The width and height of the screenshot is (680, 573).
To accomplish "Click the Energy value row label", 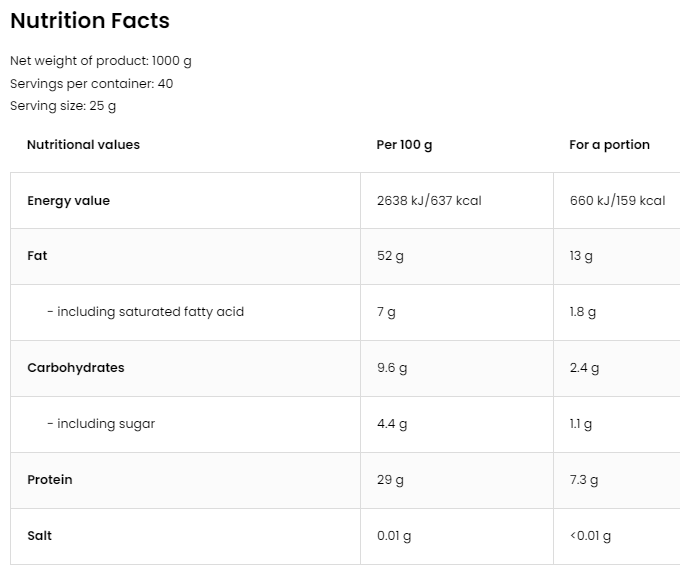I will pos(68,201).
